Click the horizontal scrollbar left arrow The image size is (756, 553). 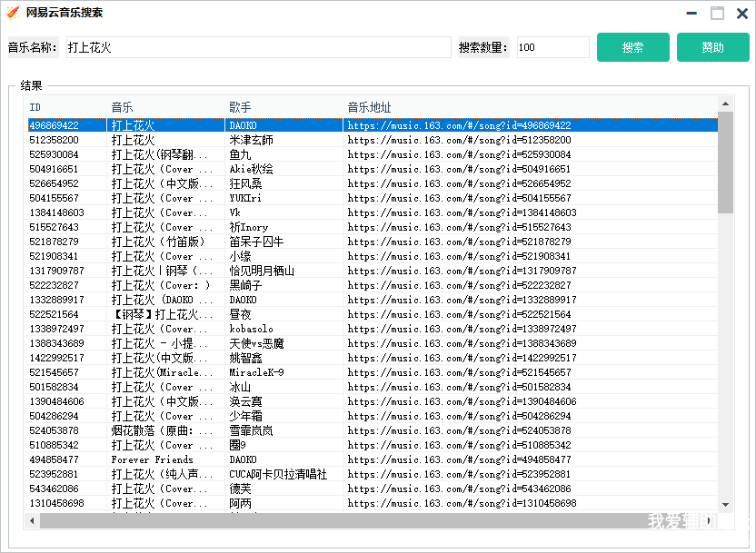[32, 520]
